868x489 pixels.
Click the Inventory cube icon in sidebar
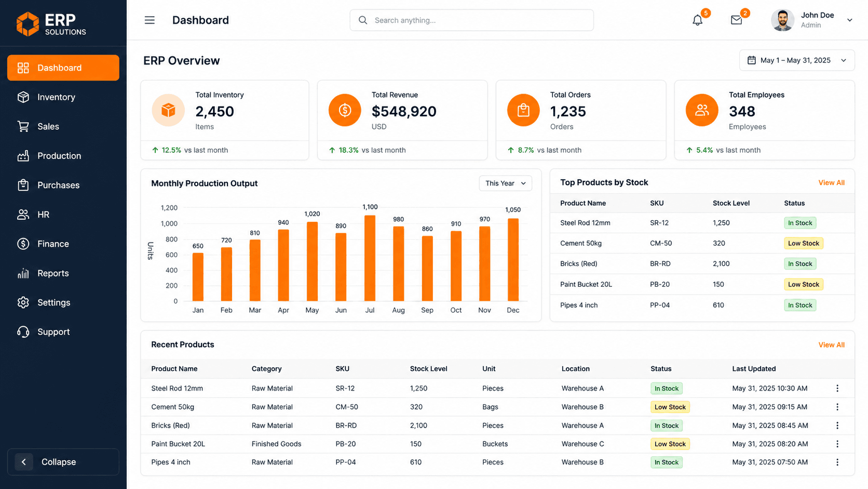coord(23,97)
